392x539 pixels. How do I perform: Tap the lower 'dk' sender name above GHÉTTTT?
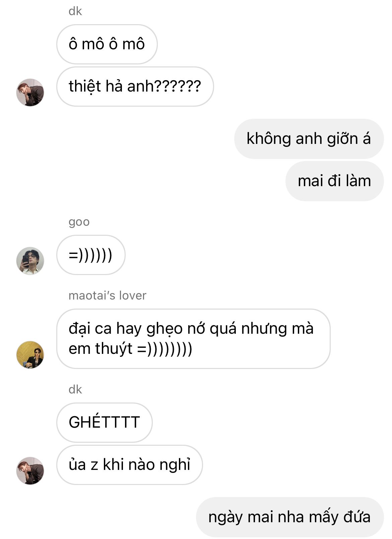(75, 390)
